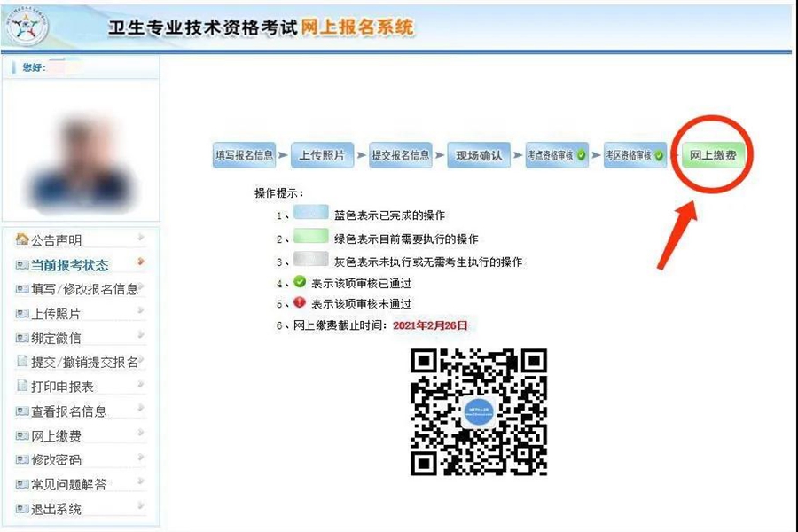Click the document icon beside 打印申报表
798x532 pixels.
(x=23, y=387)
